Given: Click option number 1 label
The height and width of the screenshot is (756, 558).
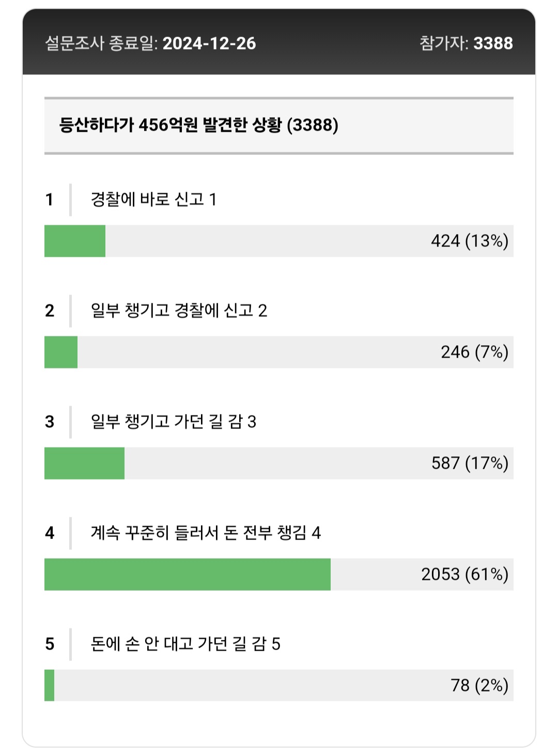Looking at the screenshot, I should point(50,199).
